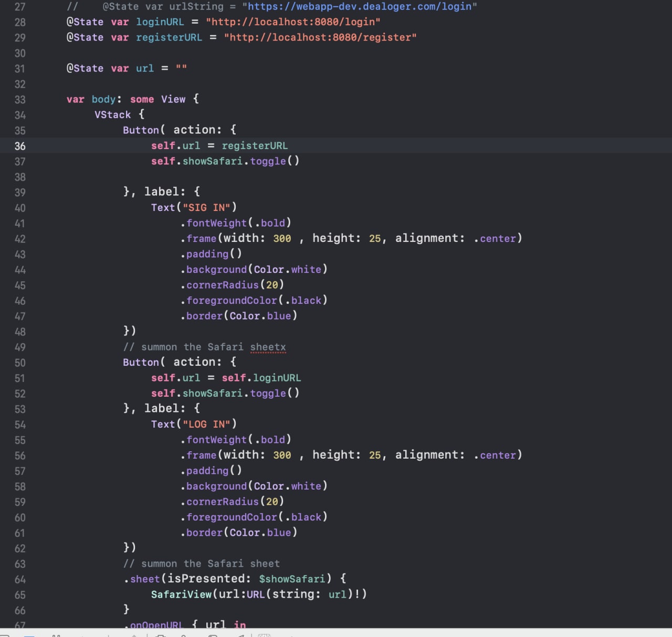The image size is (672, 637).
Task: Click .foregroundColor on line 46
Action: [229, 300]
